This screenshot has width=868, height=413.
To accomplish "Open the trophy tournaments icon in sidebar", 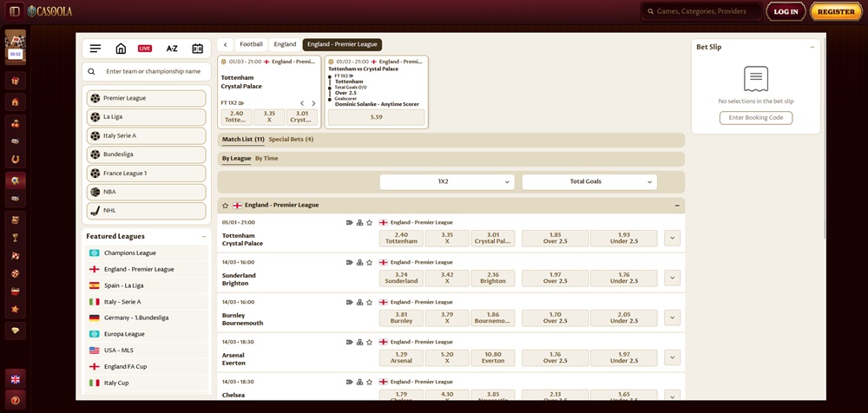I will click(16, 238).
